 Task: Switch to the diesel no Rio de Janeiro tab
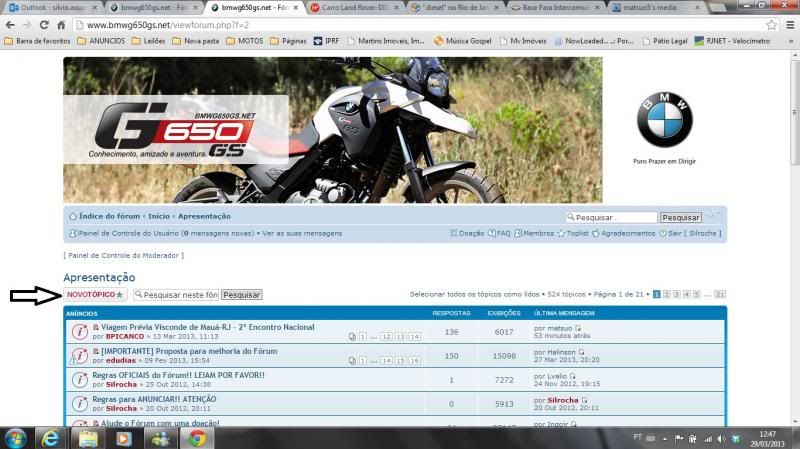click(x=455, y=8)
